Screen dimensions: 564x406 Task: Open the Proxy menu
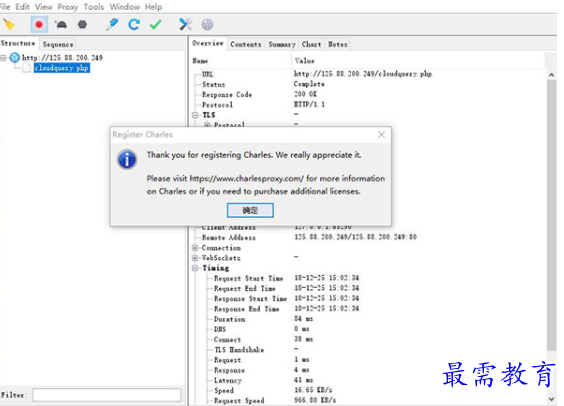point(68,7)
